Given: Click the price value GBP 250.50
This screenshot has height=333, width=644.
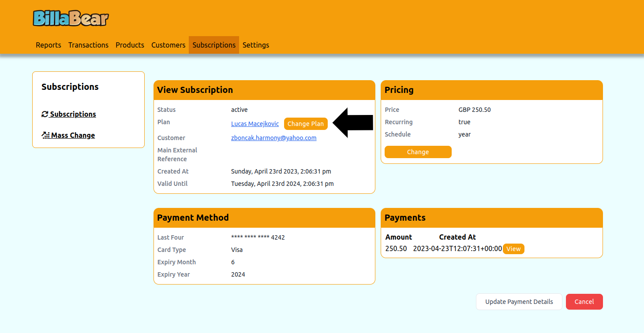Looking at the screenshot, I should (x=475, y=110).
